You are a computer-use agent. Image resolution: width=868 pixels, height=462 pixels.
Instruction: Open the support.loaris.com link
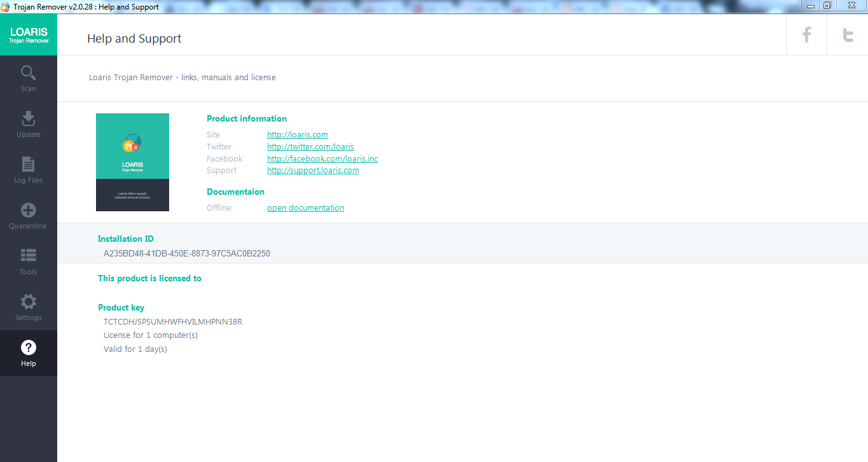tap(313, 171)
